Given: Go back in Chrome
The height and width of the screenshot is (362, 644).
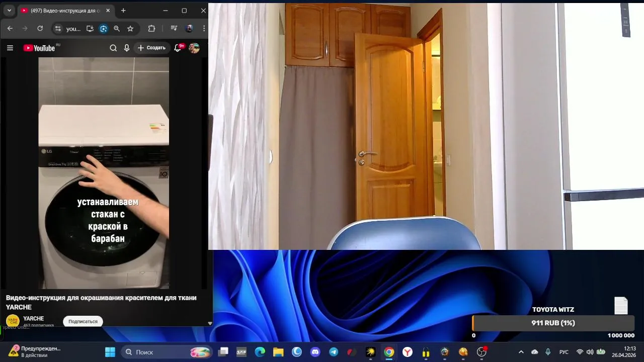Looking at the screenshot, I should coord(10,29).
